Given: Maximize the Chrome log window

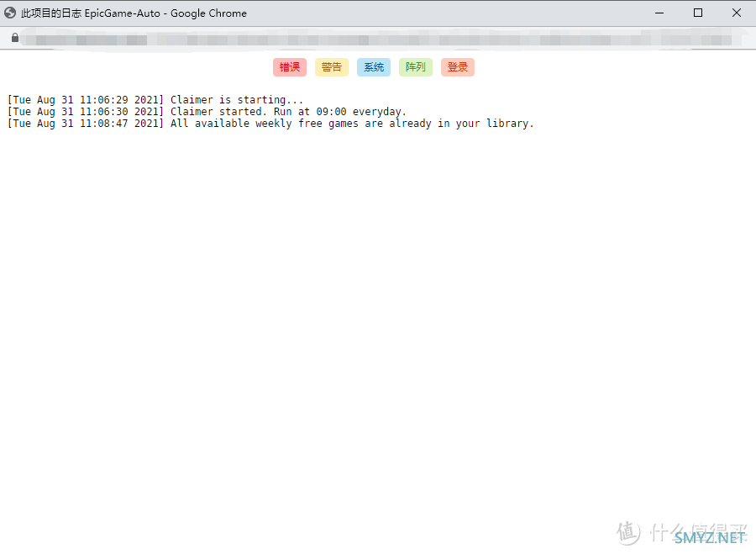Looking at the screenshot, I should tap(698, 13).
